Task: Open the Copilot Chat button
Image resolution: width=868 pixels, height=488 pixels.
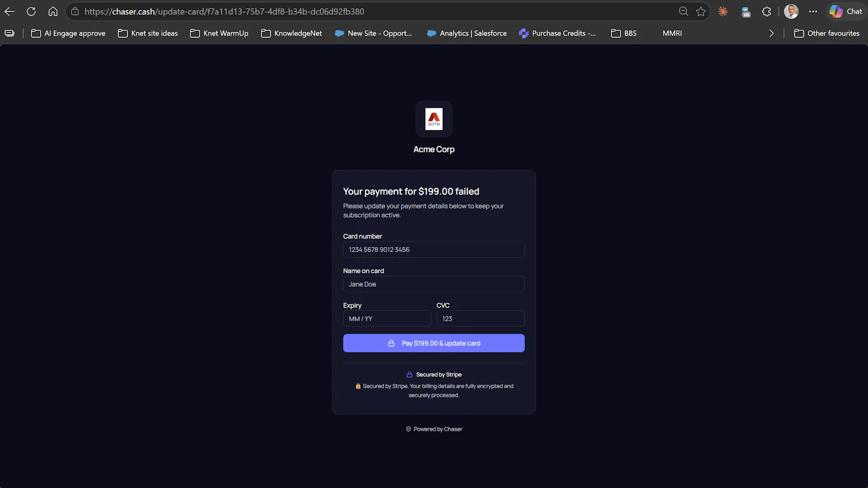Action: click(846, 11)
